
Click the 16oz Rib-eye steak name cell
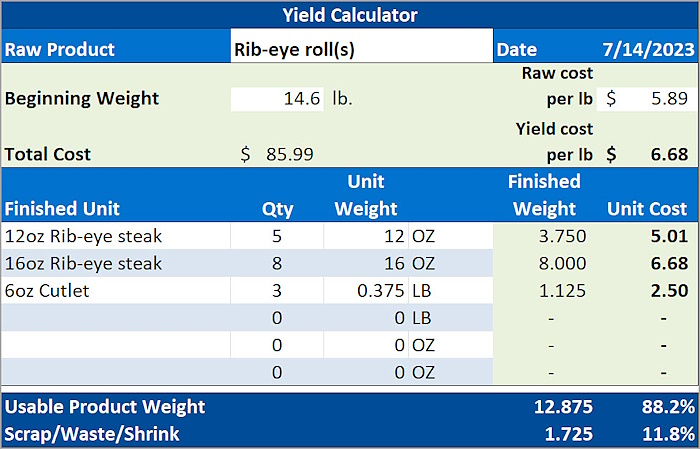[115, 263]
